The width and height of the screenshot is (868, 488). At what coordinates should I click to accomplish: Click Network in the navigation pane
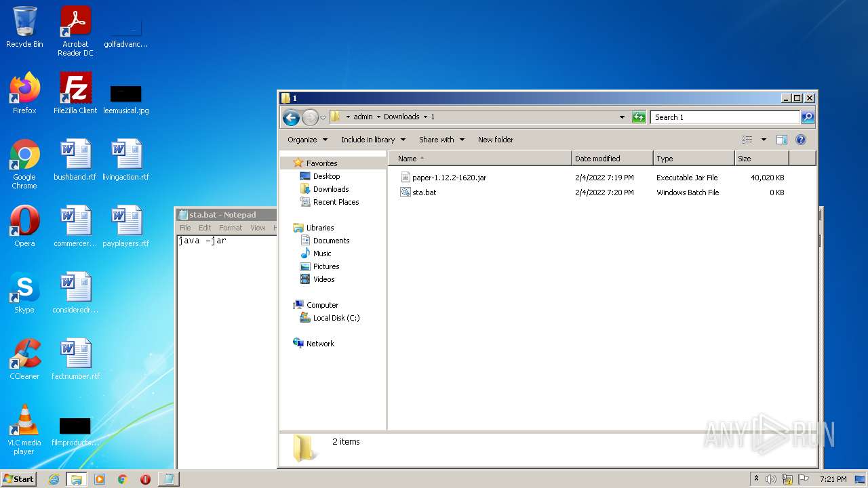click(320, 344)
